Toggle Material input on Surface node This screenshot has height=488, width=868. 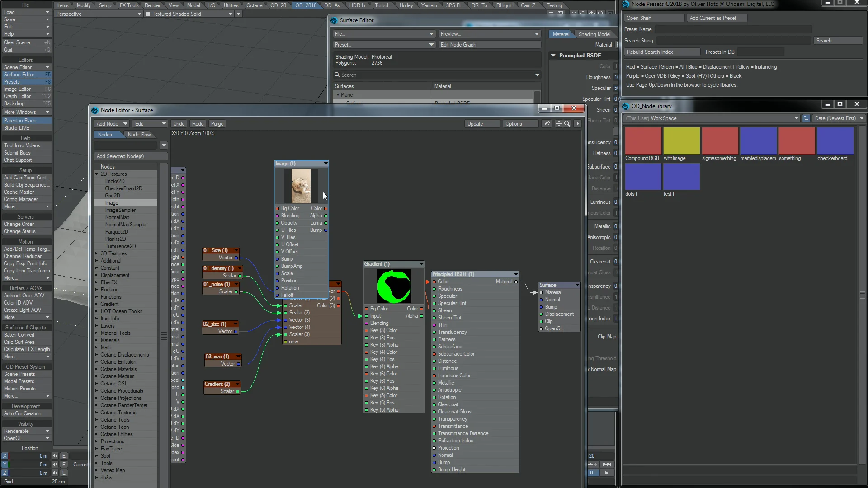tap(541, 293)
